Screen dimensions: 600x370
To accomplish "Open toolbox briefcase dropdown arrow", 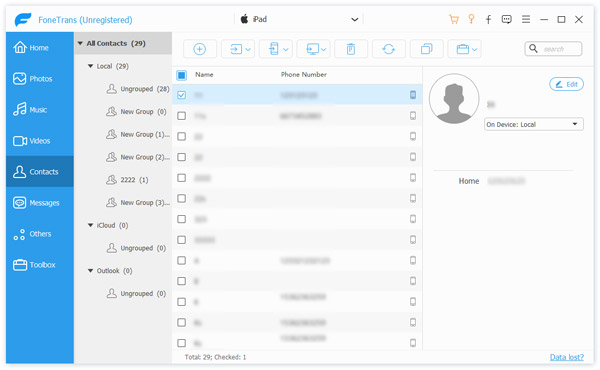I will tap(474, 49).
